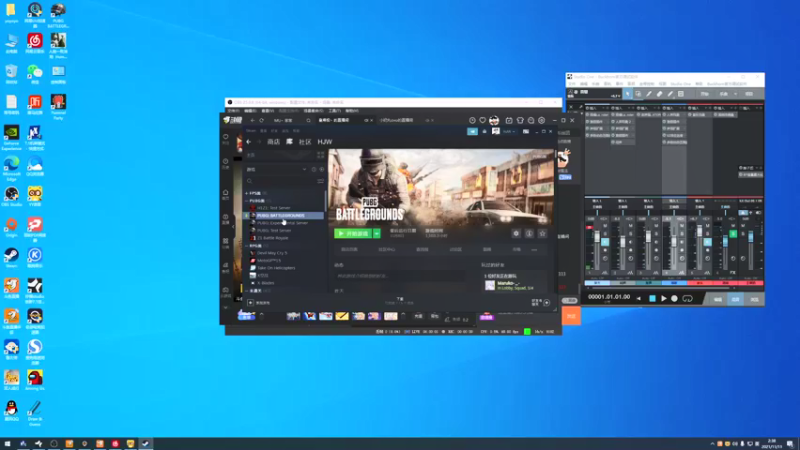Mute the first mixer channel
800x450 pixels.
605,226
